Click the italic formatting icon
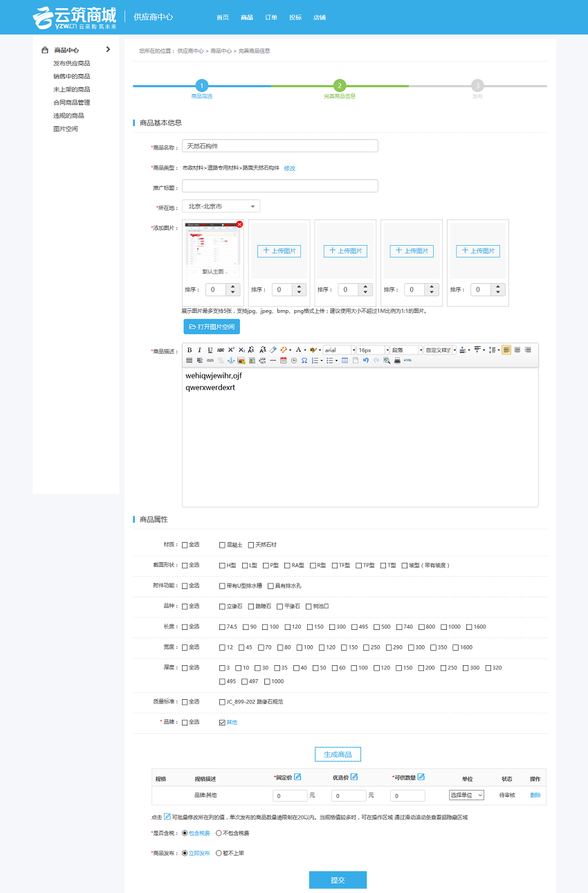This screenshot has height=893, width=588. click(200, 350)
